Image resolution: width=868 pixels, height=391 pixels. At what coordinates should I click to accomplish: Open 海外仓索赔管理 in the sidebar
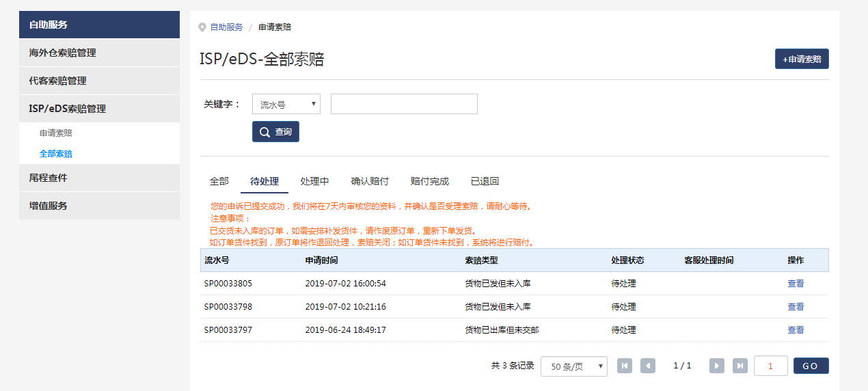click(99, 53)
